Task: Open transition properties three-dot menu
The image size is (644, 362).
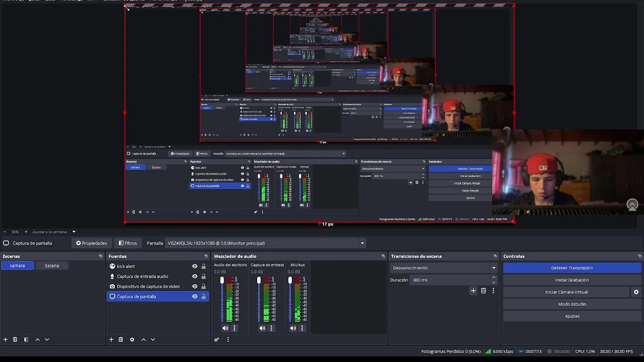Action: [493, 291]
